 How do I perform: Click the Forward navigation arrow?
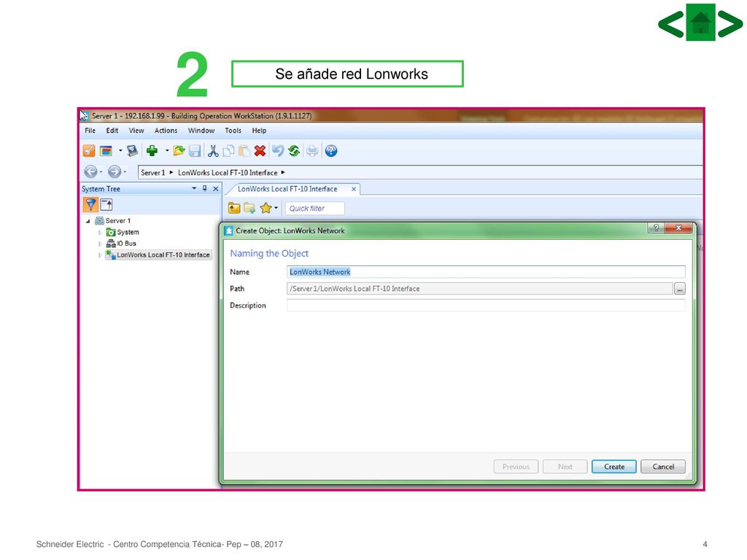115,171
